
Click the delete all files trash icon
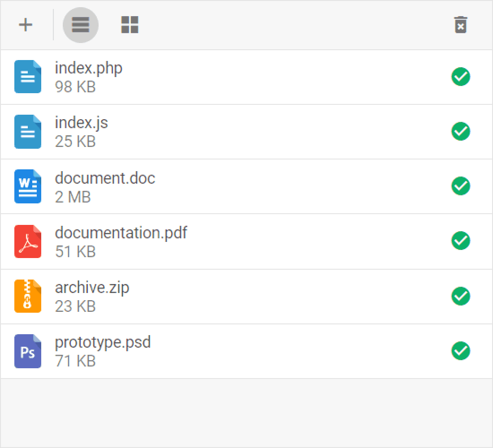coord(461,25)
